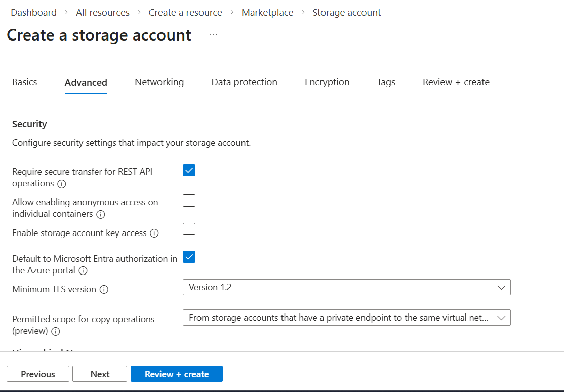Click the Next button

100,374
